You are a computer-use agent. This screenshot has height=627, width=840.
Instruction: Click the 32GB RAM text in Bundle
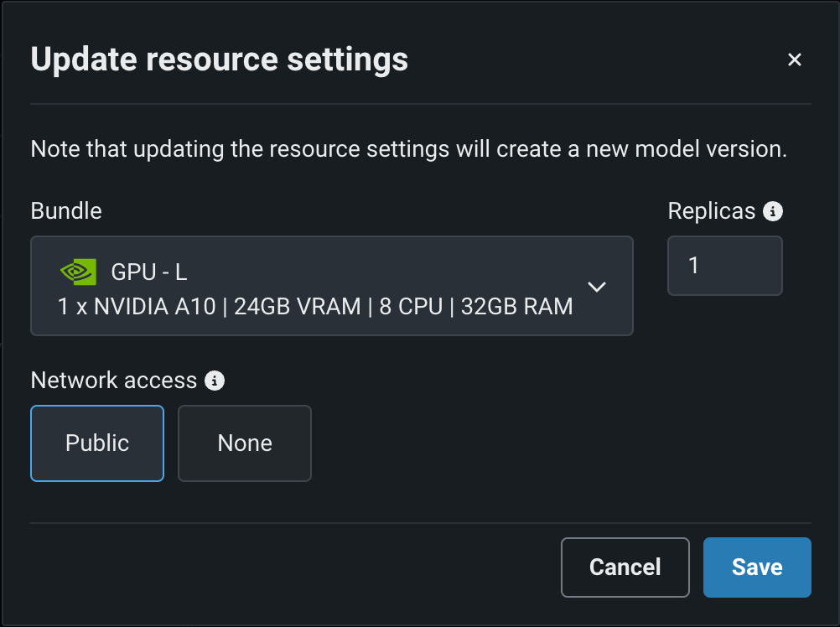click(512, 307)
